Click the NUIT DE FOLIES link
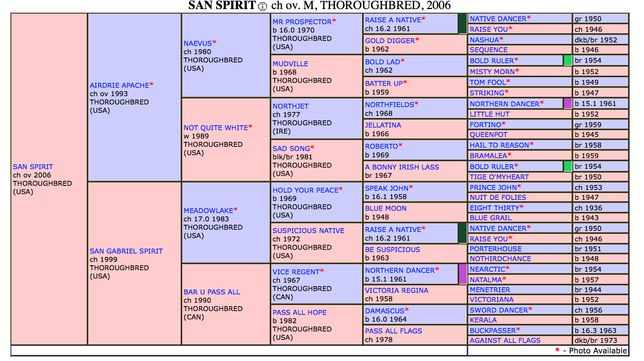This screenshot has width=644, height=361. 497,197
